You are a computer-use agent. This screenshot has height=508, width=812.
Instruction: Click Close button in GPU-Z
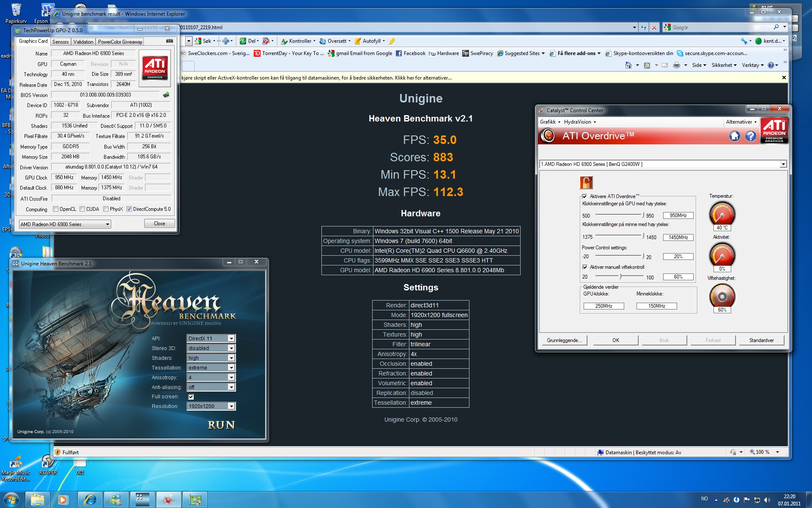tap(159, 224)
